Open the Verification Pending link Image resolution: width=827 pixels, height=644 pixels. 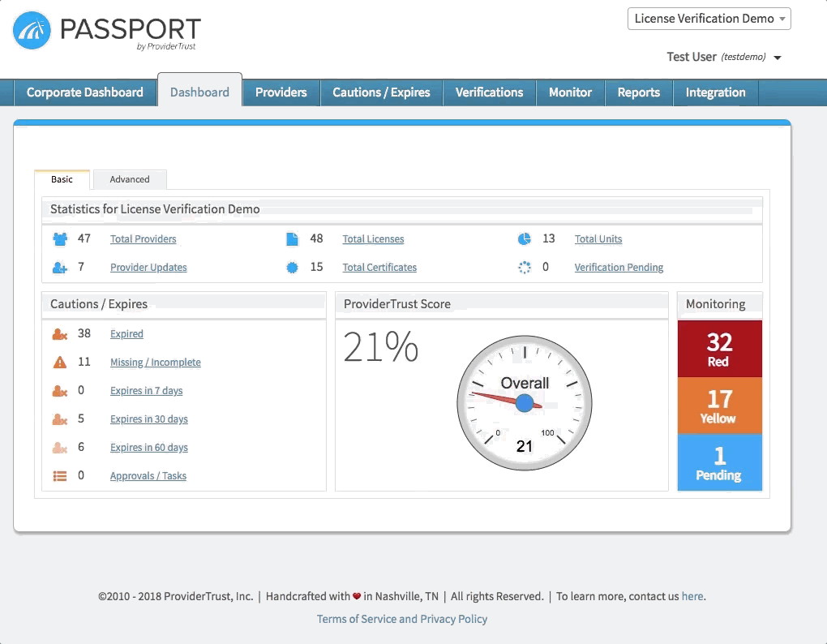tap(619, 268)
